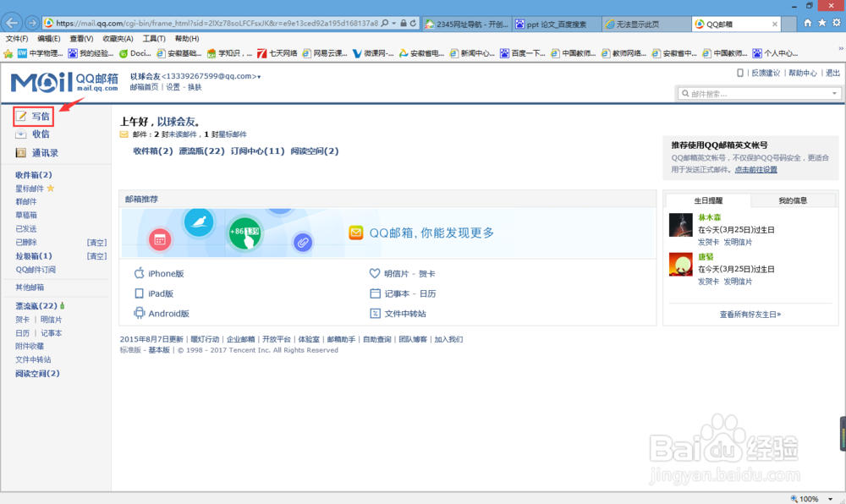Click the browser home icon
Viewport: 846px width, 504px height.
click(x=807, y=23)
